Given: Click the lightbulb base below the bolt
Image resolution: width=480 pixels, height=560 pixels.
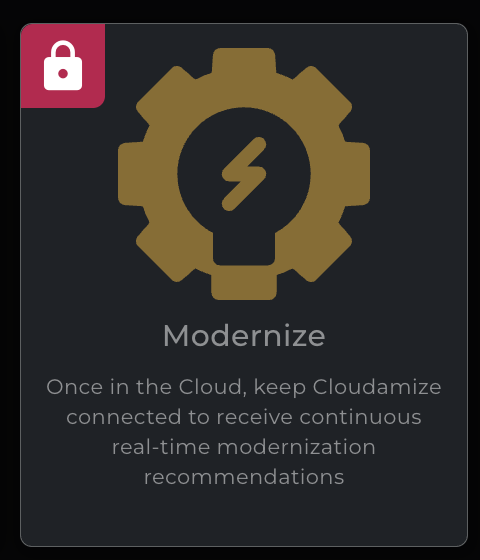Looking at the screenshot, I should [x=244, y=249].
